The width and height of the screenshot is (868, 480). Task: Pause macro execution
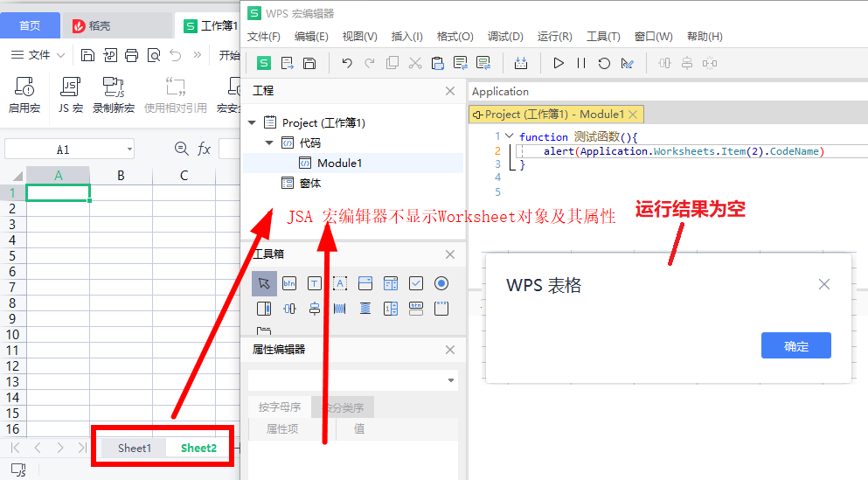click(581, 63)
